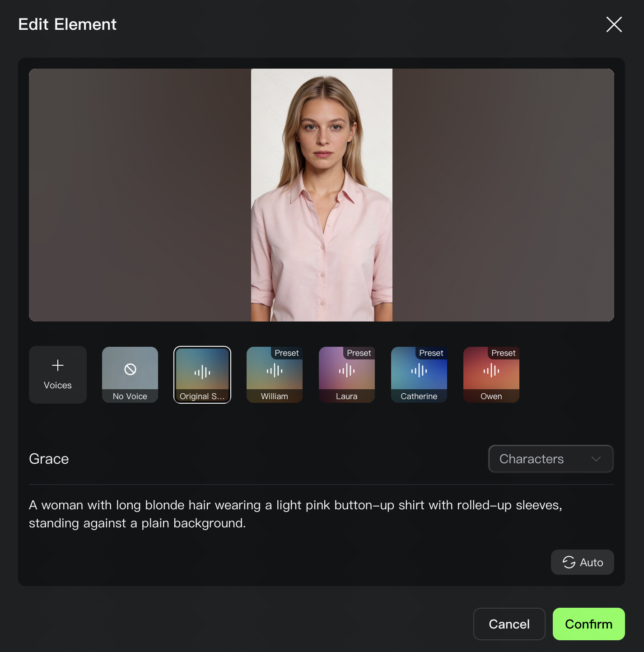Click the Preset badge on William tile
Viewport: 644px width, 652px height.
click(287, 353)
